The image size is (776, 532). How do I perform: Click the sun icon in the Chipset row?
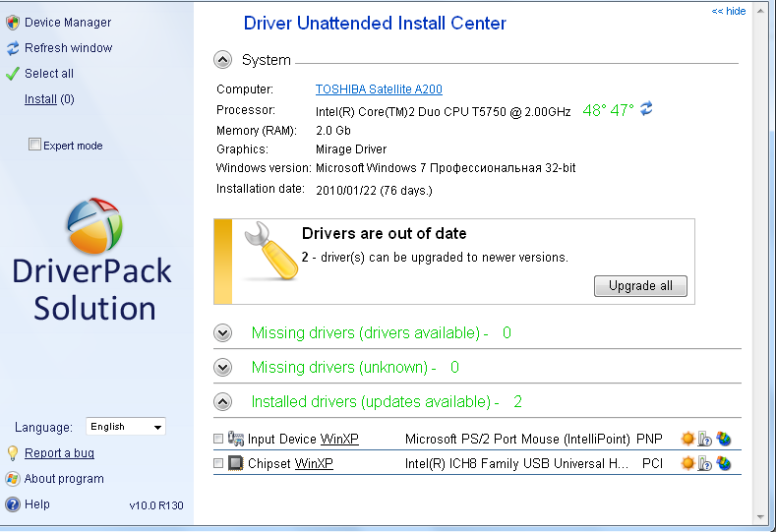click(687, 463)
